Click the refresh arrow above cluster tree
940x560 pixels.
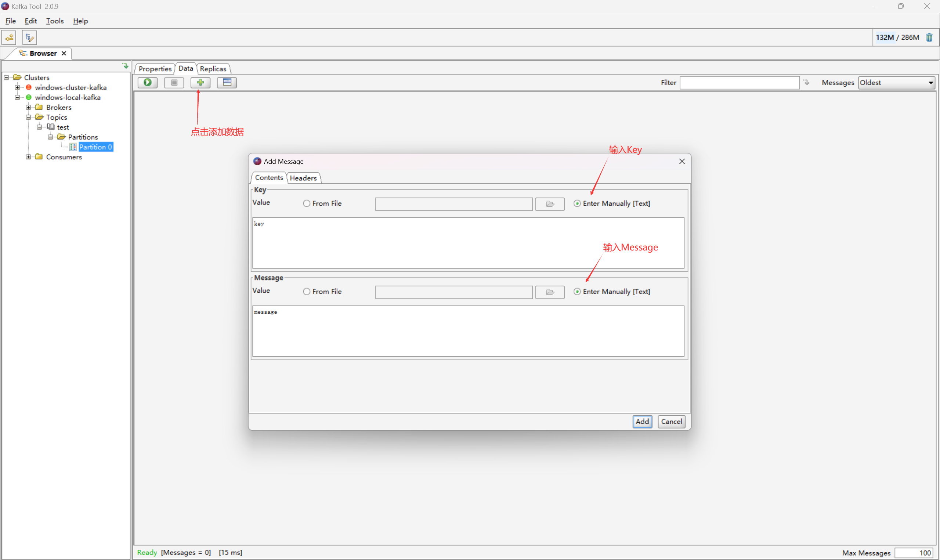(x=125, y=66)
